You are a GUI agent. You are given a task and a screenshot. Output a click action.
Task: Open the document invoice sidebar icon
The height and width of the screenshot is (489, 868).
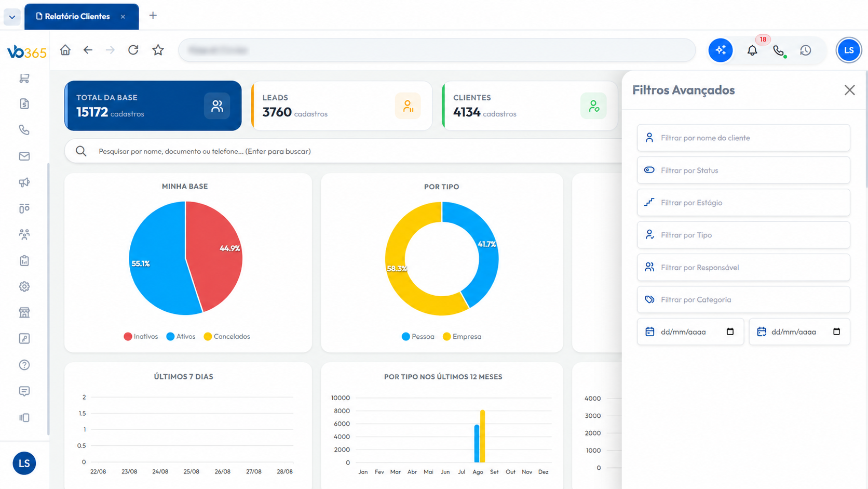click(x=24, y=104)
